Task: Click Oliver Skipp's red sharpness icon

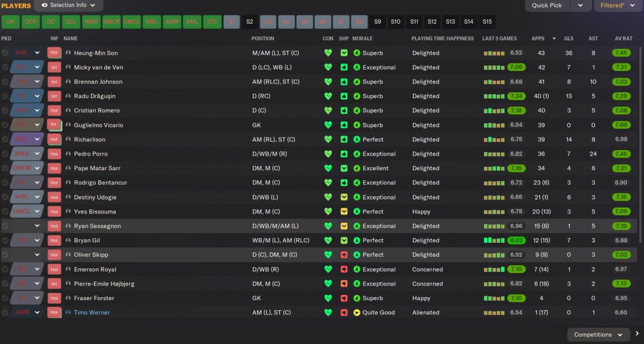Action: point(344,255)
